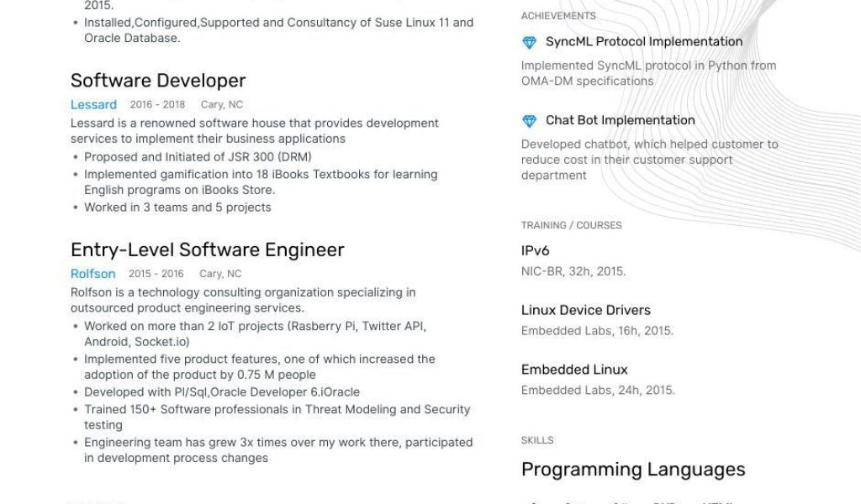Open the Rolfson company link
Viewport: 861px width, 504px height.
pyautogui.click(x=92, y=274)
